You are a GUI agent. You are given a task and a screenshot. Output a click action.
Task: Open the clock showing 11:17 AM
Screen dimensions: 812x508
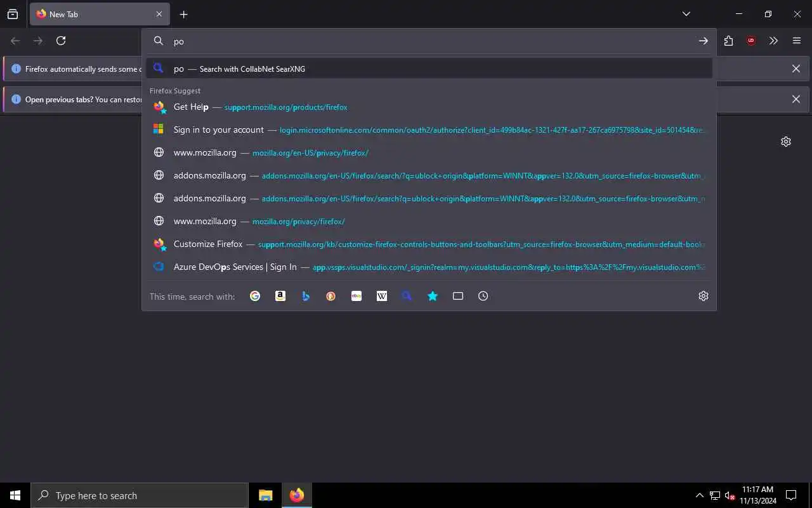(x=757, y=495)
